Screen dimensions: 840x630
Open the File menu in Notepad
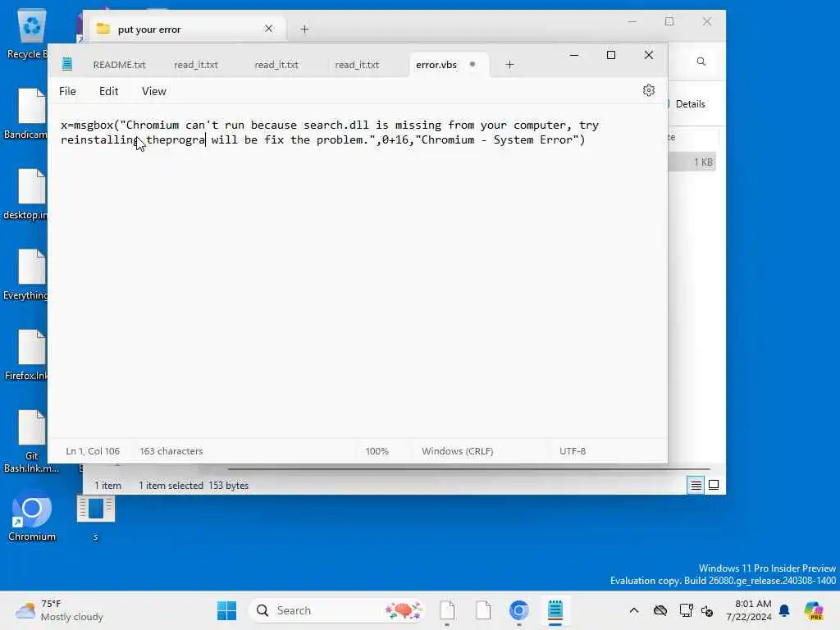[67, 91]
